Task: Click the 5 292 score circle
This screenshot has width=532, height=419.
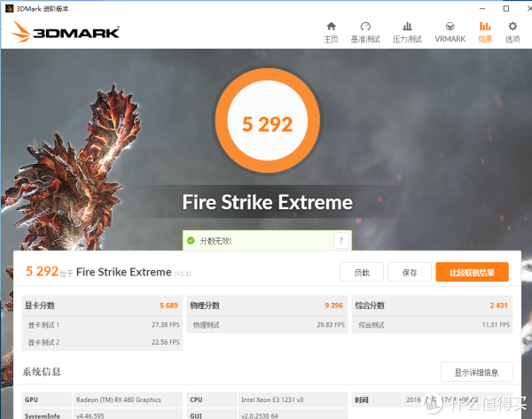Action: [x=268, y=120]
